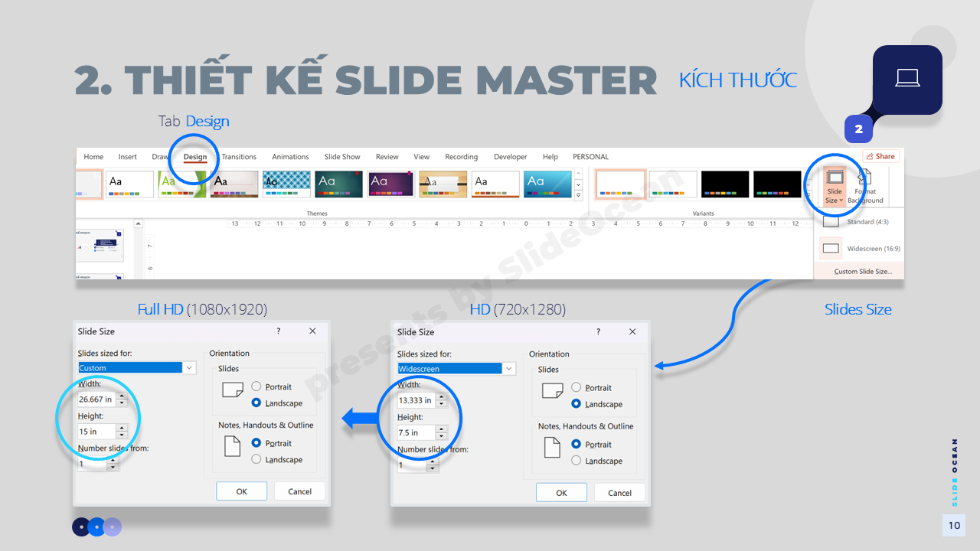Click the Width field showing 13.333 in
Image resolution: width=980 pixels, height=551 pixels.
(x=416, y=399)
